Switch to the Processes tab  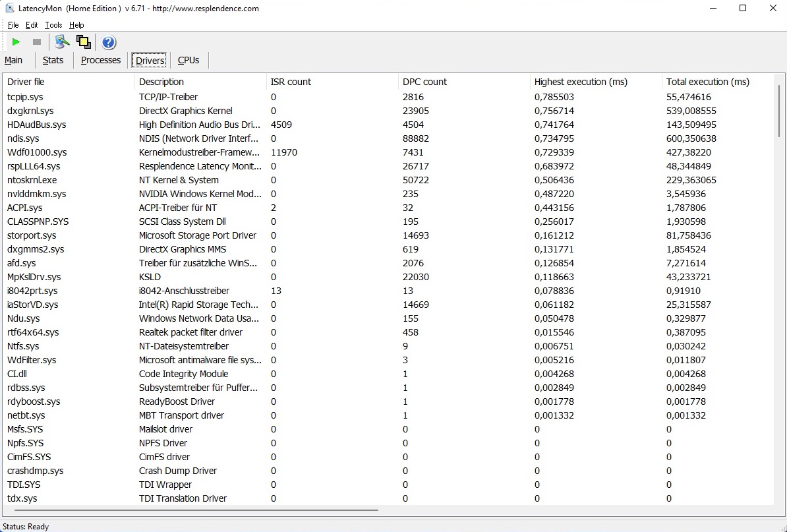coord(101,60)
